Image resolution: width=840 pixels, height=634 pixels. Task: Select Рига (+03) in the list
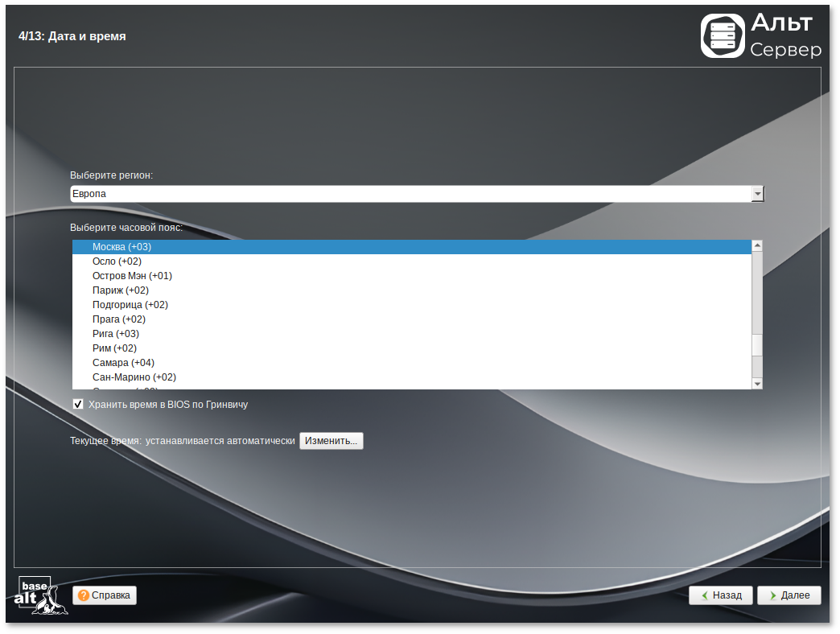pos(116,334)
